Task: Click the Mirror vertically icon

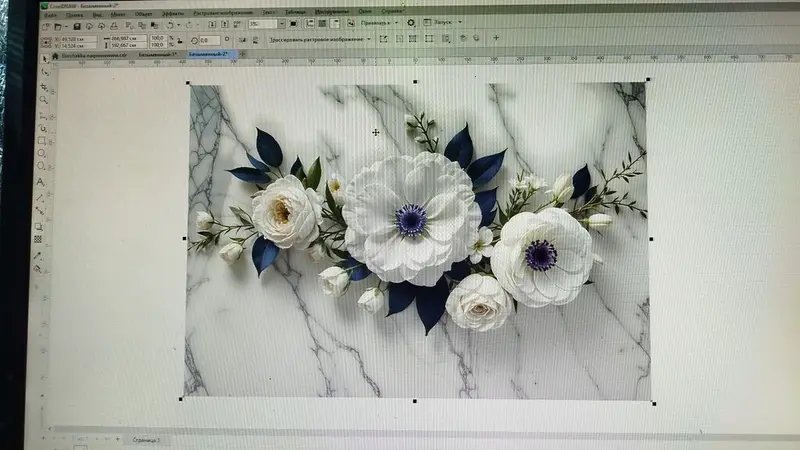Action: point(255,39)
